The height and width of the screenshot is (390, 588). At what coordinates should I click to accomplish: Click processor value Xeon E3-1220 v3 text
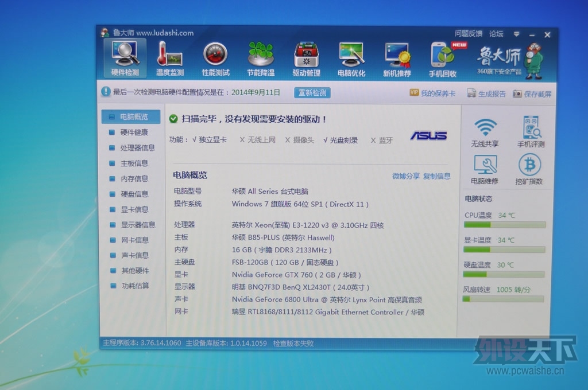[x=308, y=225]
